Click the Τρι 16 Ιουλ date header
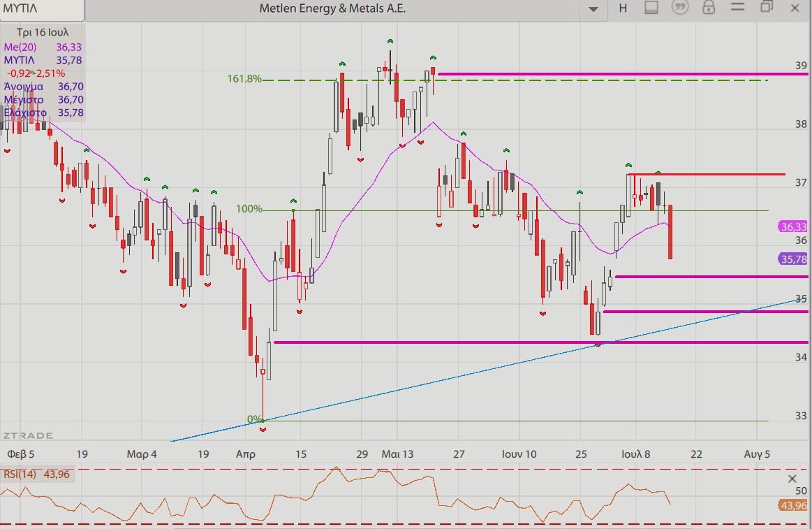 (43, 32)
